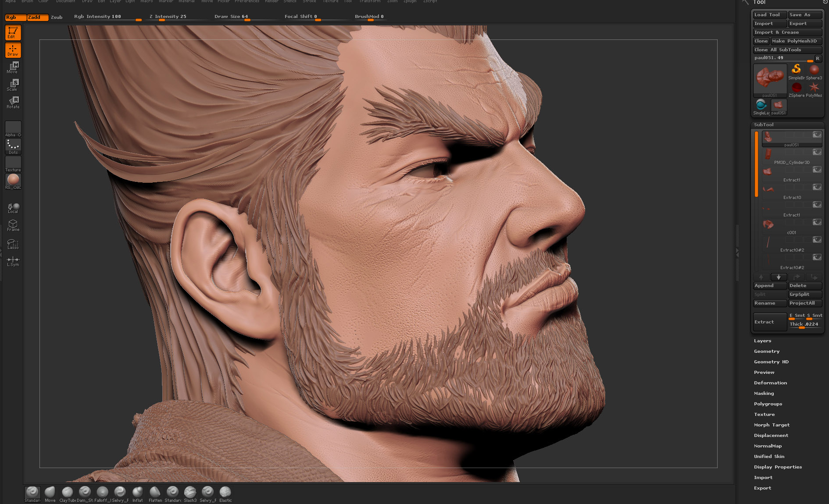Click the R restore button beside paul051.49

pos(818,58)
